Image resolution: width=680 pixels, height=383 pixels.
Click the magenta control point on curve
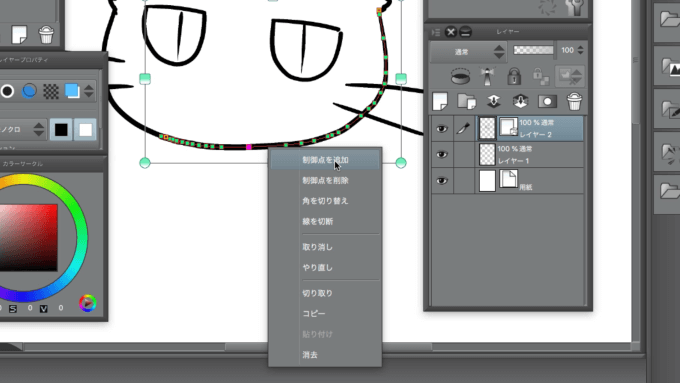tap(249, 147)
